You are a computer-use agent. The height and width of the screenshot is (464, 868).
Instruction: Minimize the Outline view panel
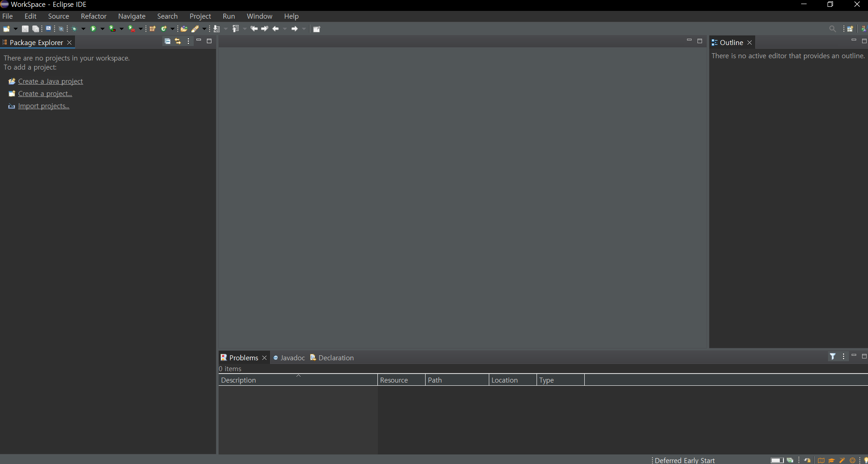click(x=853, y=40)
